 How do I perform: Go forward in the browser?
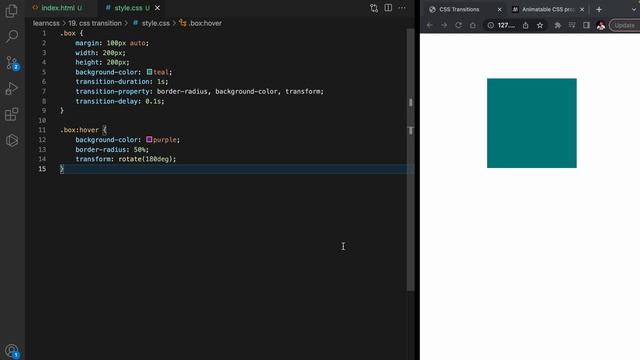[444, 25]
